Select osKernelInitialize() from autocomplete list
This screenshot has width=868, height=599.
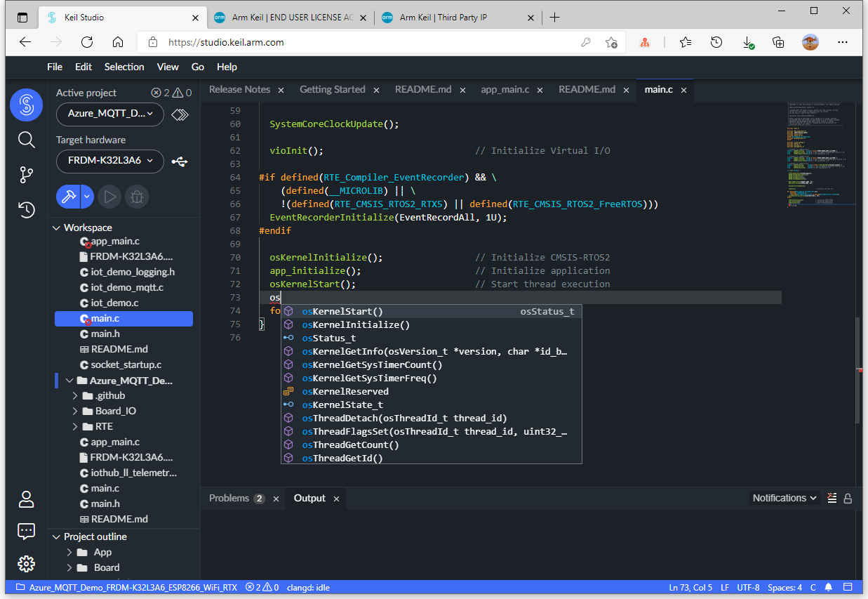(x=432, y=324)
